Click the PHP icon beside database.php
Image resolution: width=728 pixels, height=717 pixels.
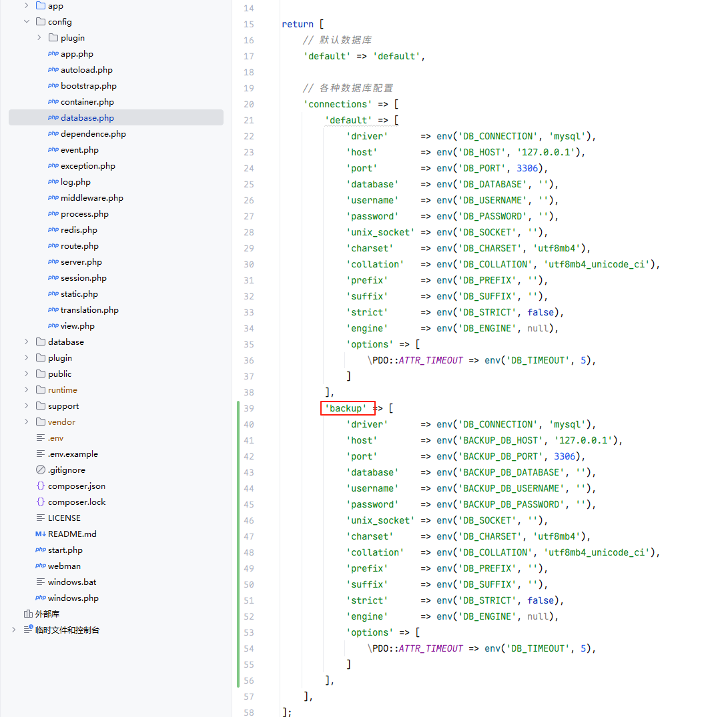point(53,118)
